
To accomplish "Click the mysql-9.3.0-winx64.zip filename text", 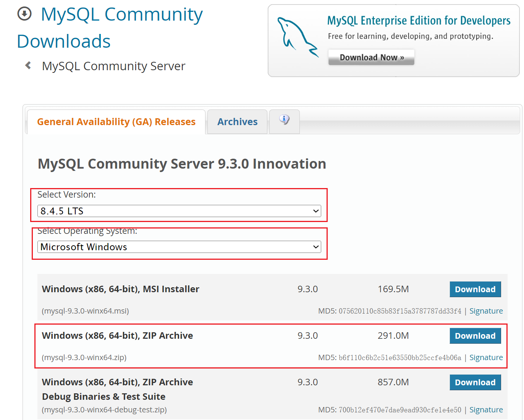I will point(84,357).
